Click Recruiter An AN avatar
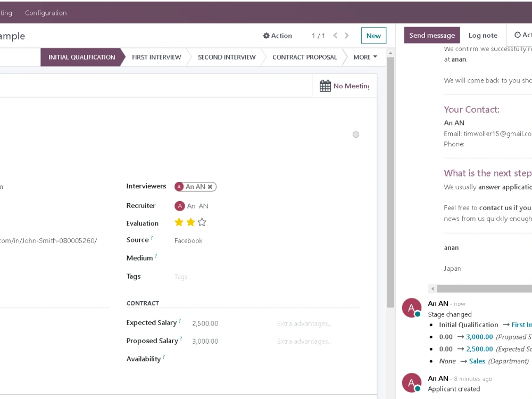This screenshot has width=532, height=399. [180, 206]
